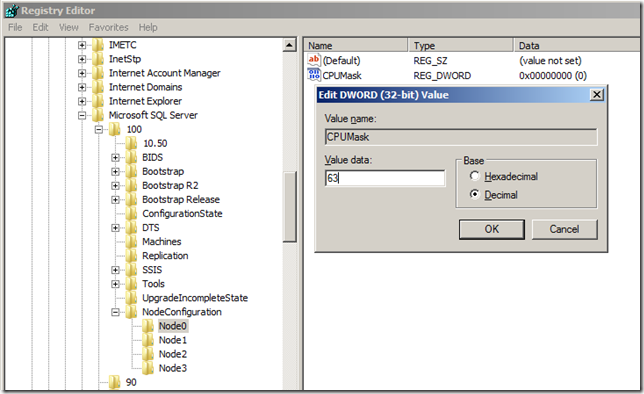Click the UpgradeIncompleteState folder icon

pos(131,298)
